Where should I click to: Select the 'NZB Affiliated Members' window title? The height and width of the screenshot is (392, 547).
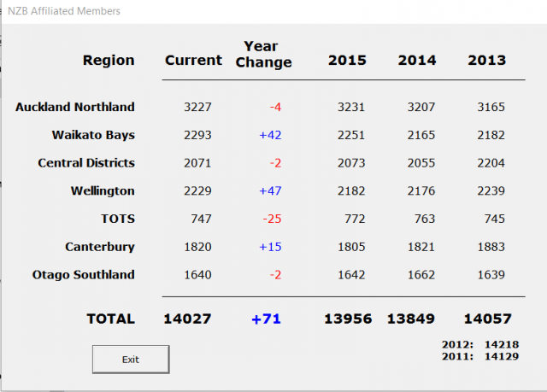64,11
